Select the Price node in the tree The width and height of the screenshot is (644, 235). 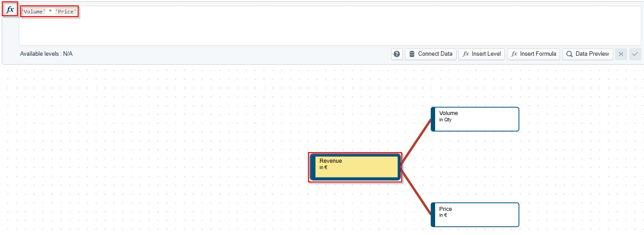tap(476, 214)
